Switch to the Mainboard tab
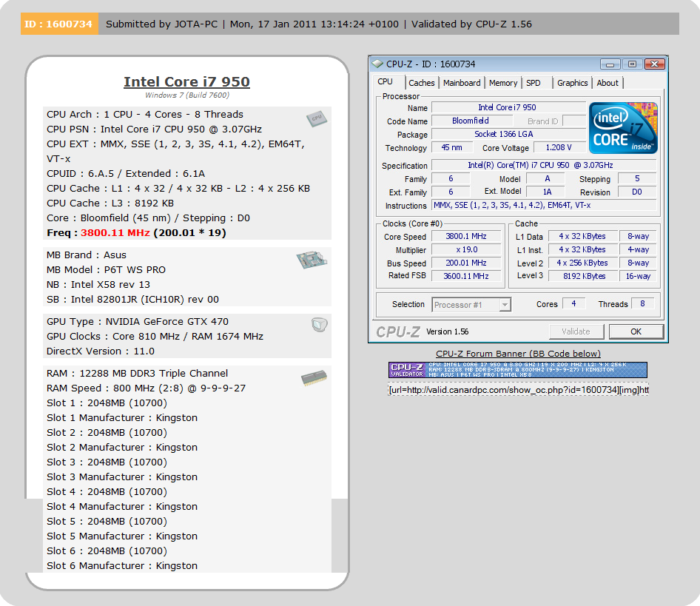The image size is (700, 606). pyautogui.click(x=462, y=83)
